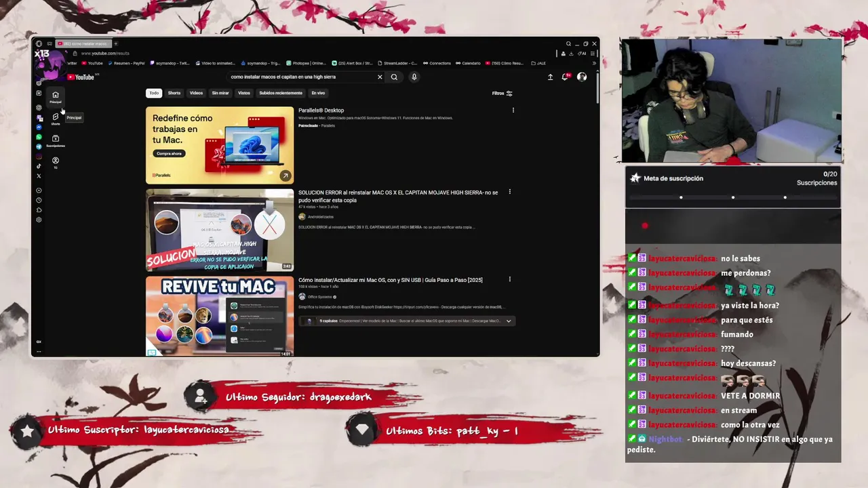868x488 pixels.
Task: Open Opera sidebar settings gear
Action: (39, 220)
